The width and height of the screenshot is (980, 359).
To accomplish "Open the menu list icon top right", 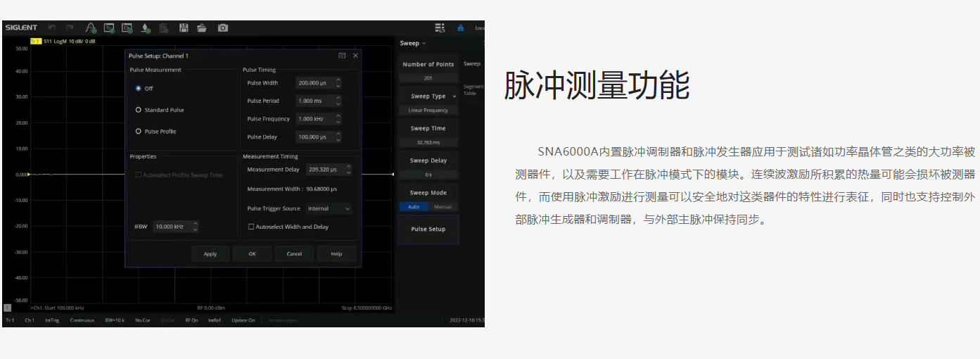I will [440, 28].
